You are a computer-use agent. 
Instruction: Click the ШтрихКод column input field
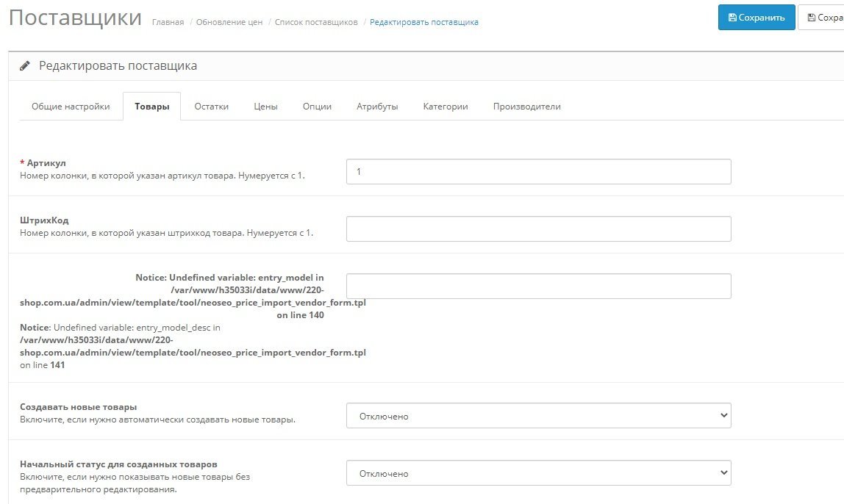[538, 229]
